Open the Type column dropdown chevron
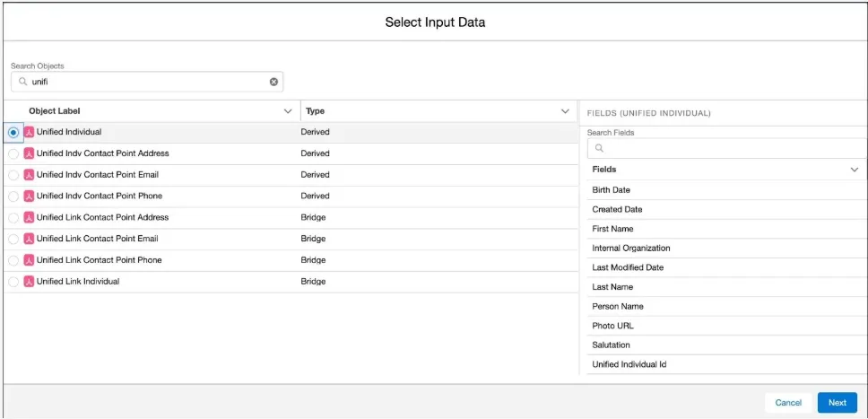 [565, 111]
